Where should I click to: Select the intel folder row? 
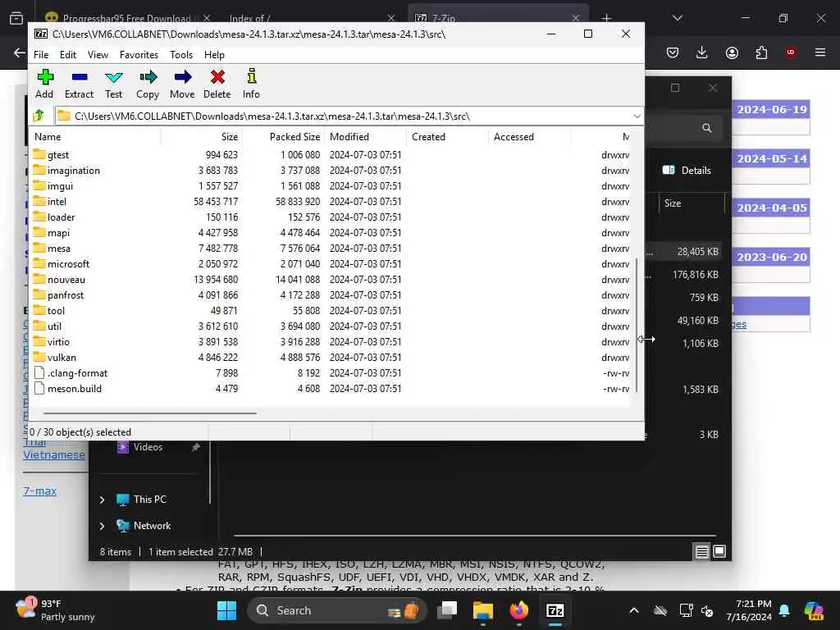click(x=331, y=202)
